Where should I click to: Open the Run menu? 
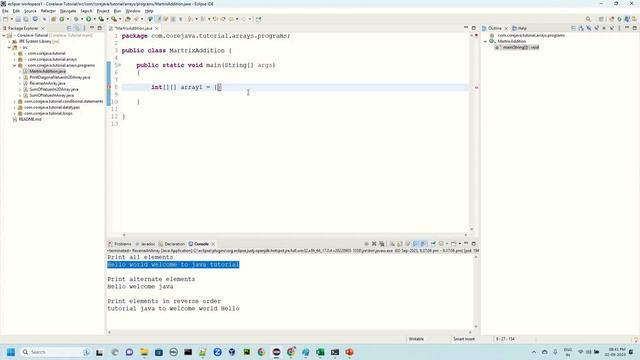click(x=117, y=11)
